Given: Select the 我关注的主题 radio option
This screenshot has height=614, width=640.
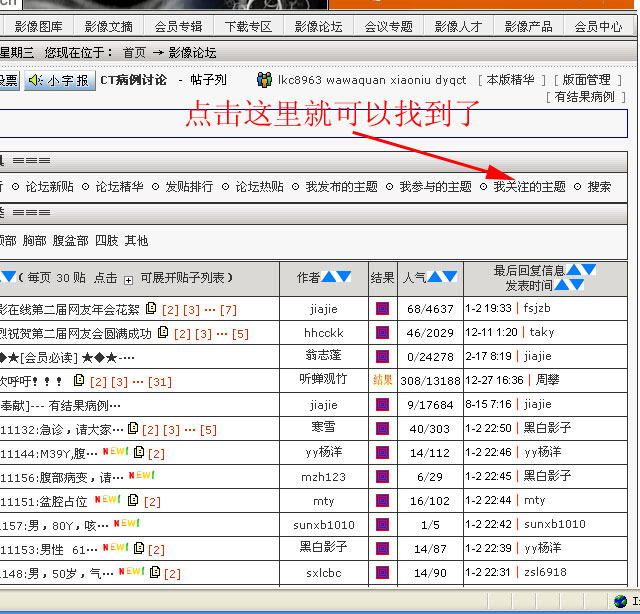Looking at the screenshot, I should [x=485, y=187].
